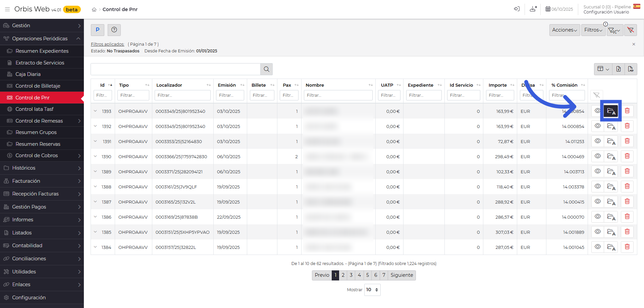Viewport: 644px width, 308px height.
Task: Expand row 1390 details chevron
Action: 95,156
